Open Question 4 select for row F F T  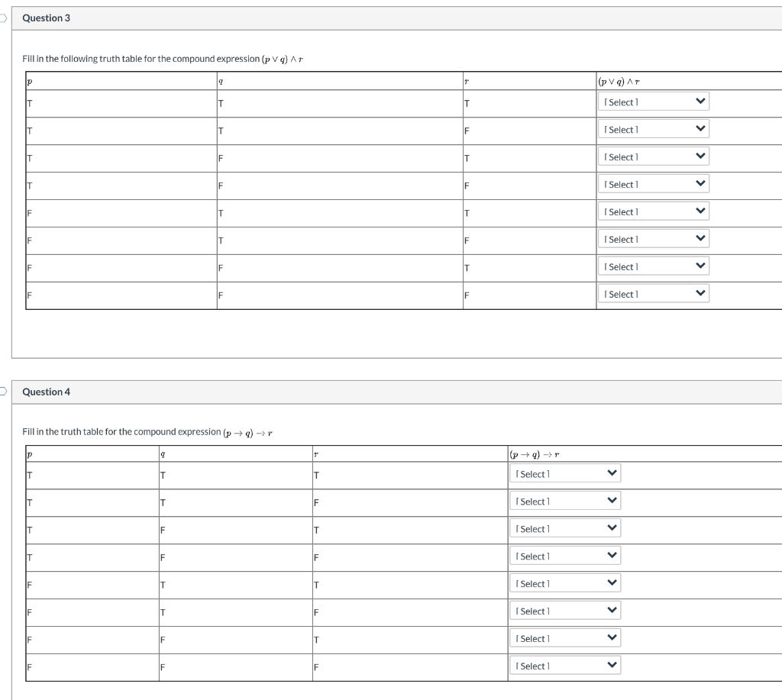pos(565,638)
